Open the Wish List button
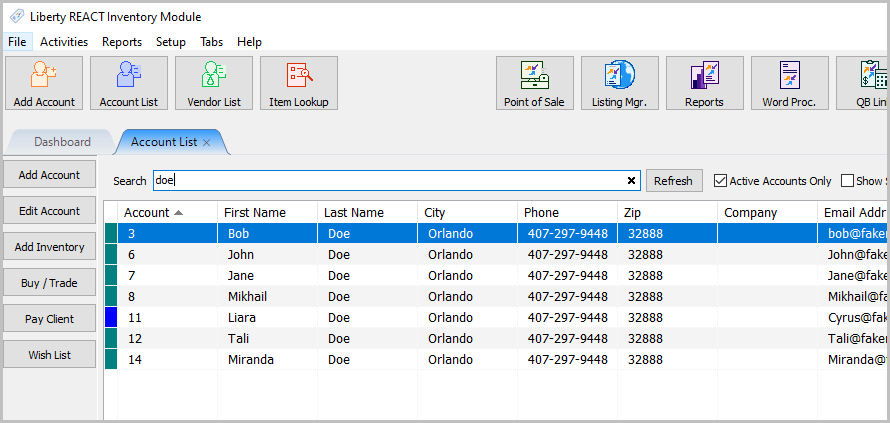 click(x=49, y=355)
